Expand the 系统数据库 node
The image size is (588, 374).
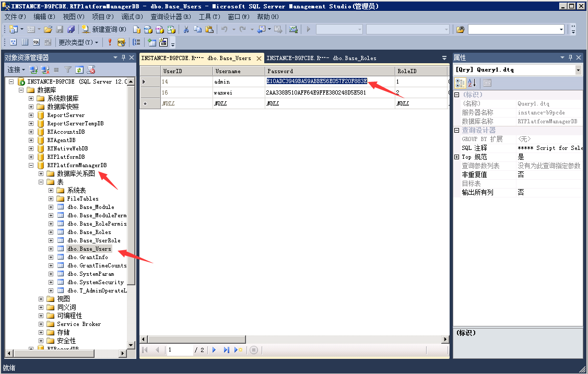[x=31, y=98]
